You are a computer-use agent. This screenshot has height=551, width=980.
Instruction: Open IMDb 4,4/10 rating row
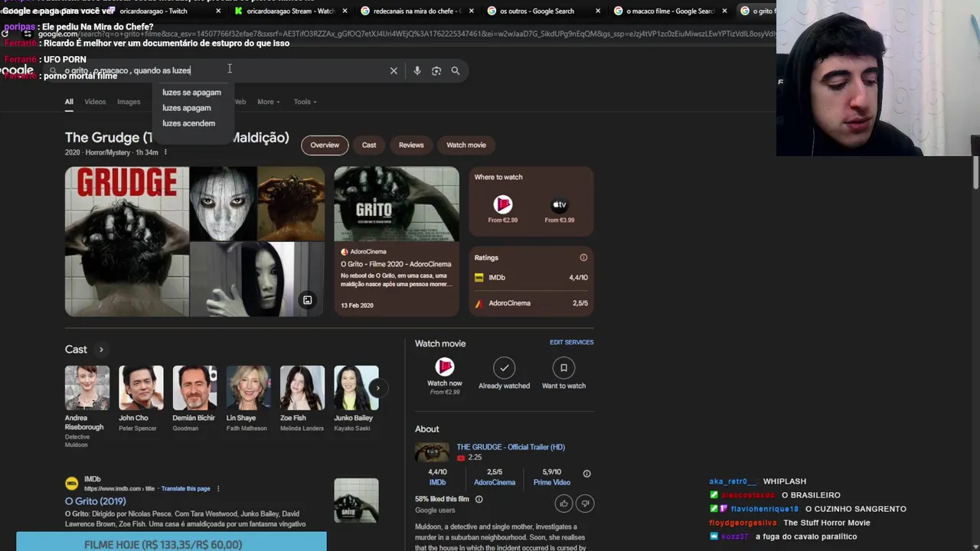tap(531, 278)
